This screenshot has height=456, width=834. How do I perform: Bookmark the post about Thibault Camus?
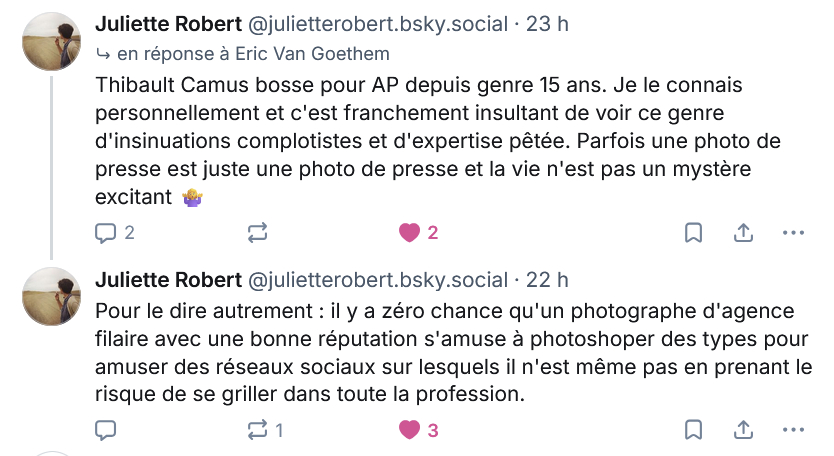[x=692, y=233]
